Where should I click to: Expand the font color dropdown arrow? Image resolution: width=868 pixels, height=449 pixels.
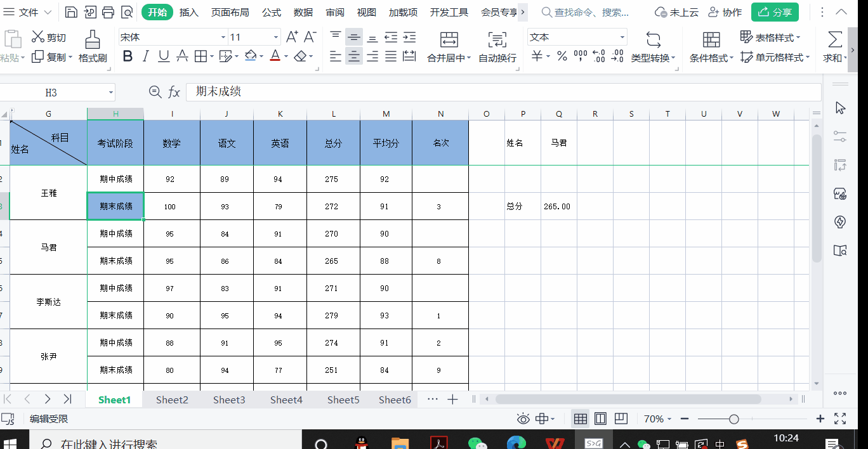tap(286, 56)
